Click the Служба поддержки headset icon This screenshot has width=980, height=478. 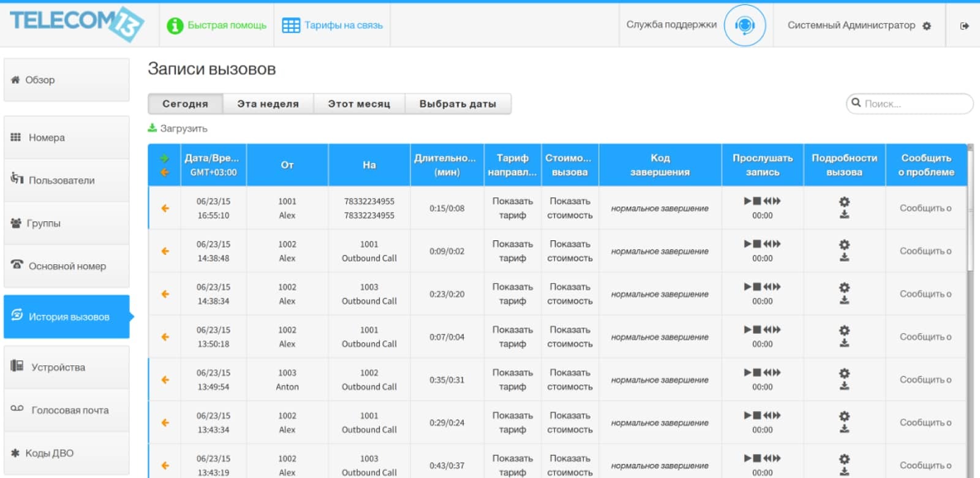coord(745,25)
